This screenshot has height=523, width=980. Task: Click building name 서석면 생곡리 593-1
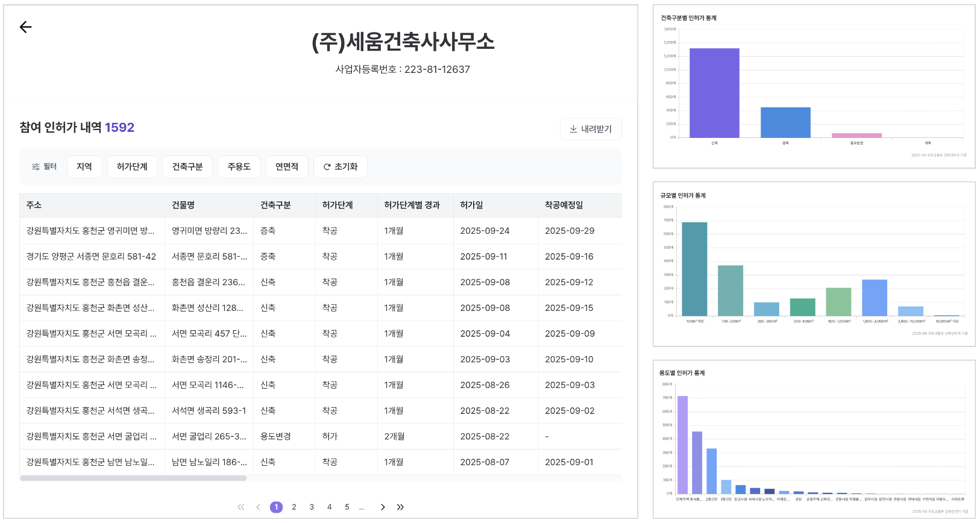[x=209, y=411]
